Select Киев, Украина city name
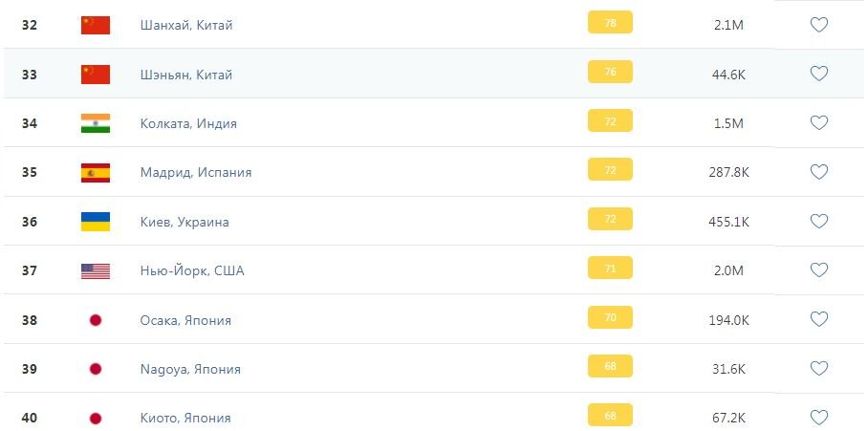This screenshot has width=868, height=431. pyautogui.click(x=184, y=222)
